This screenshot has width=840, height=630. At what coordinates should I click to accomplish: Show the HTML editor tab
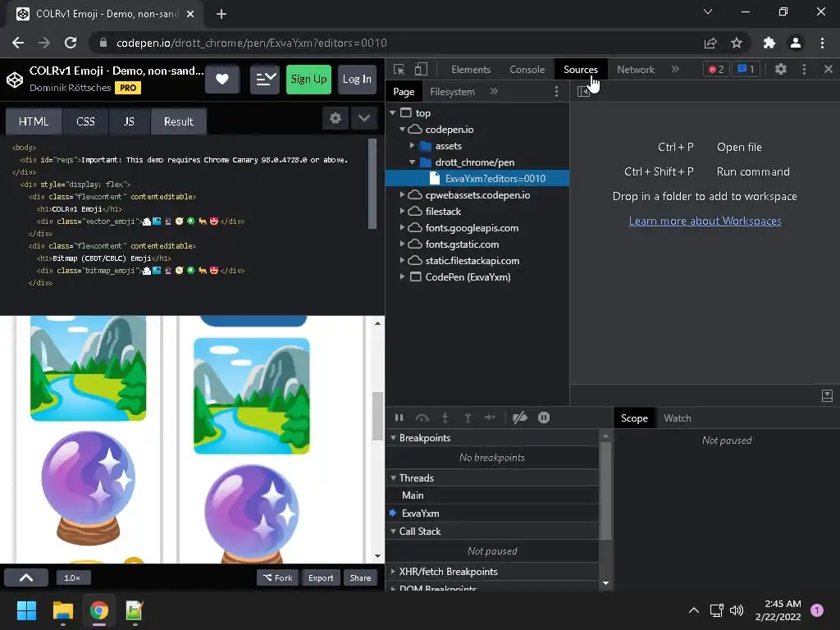coord(34,121)
